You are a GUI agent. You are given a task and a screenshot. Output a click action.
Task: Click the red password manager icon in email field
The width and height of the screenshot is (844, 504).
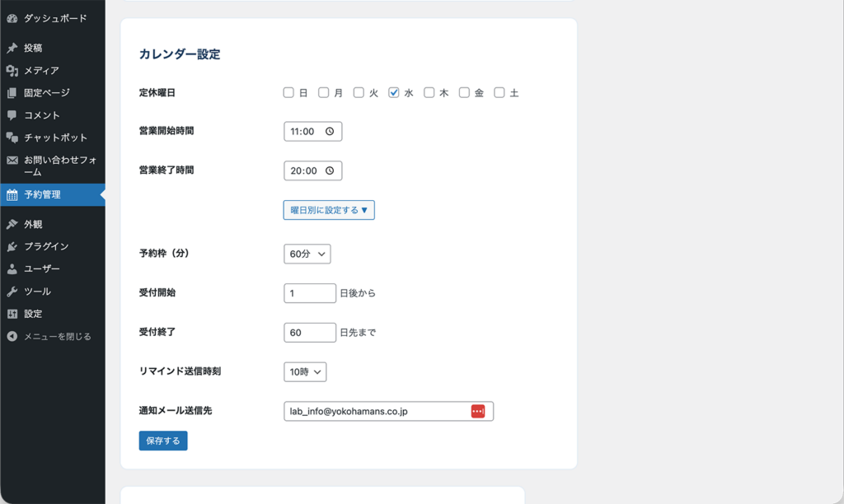478,411
